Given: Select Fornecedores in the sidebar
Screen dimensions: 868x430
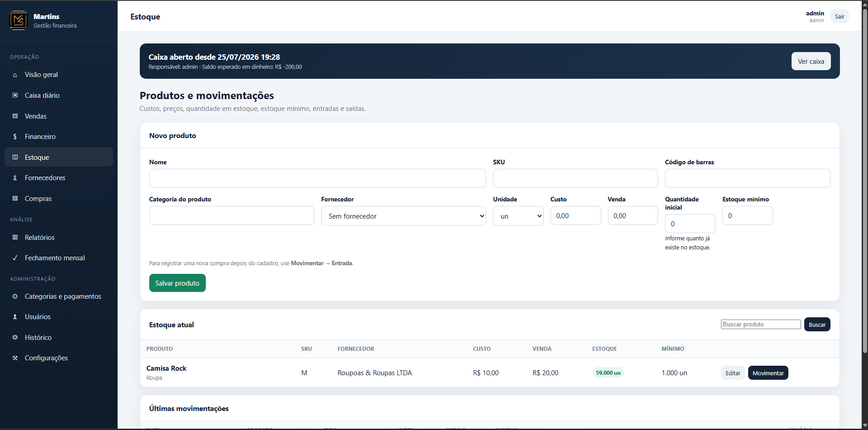Looking at the screenshot, I should (59, 178).
